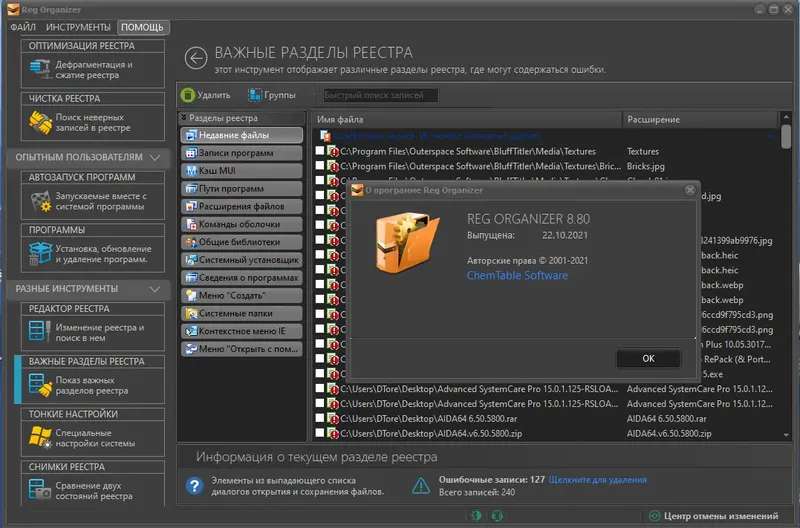Click the back arrow icon next to the heading
The width and height of the screenshot is (800, 528).
pos(196,58)
